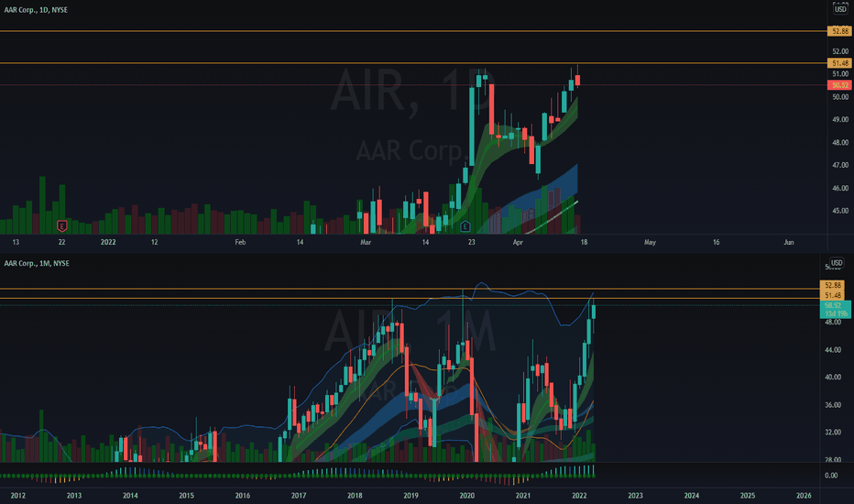Click '2023' on the monthly time axis
854x504 pixels.
point(635,495)
